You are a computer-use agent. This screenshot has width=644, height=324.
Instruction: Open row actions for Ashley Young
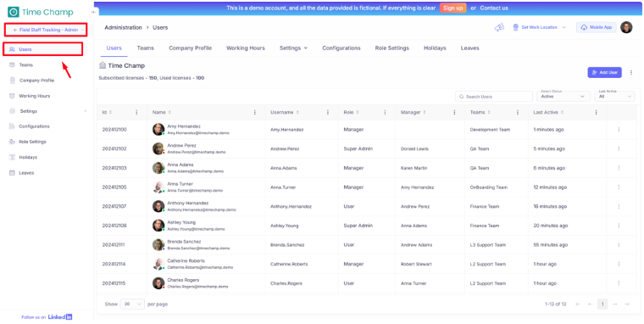point(619,226)
